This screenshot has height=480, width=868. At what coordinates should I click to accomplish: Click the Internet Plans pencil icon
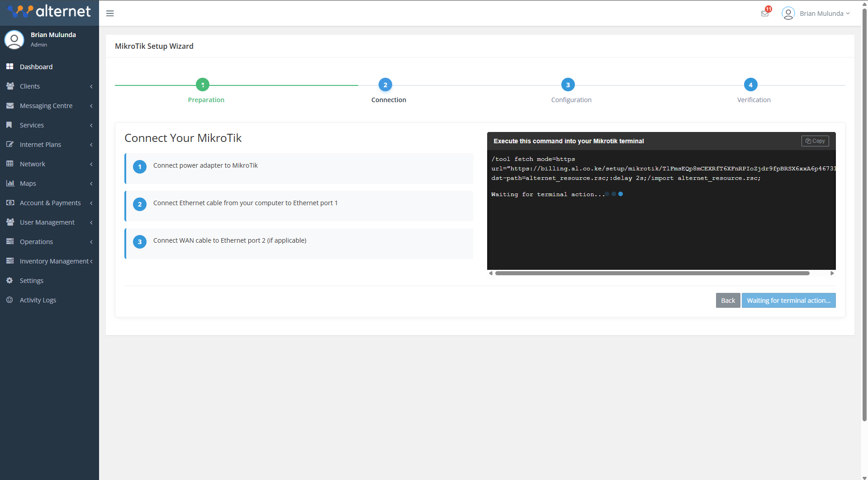point(10,144)
